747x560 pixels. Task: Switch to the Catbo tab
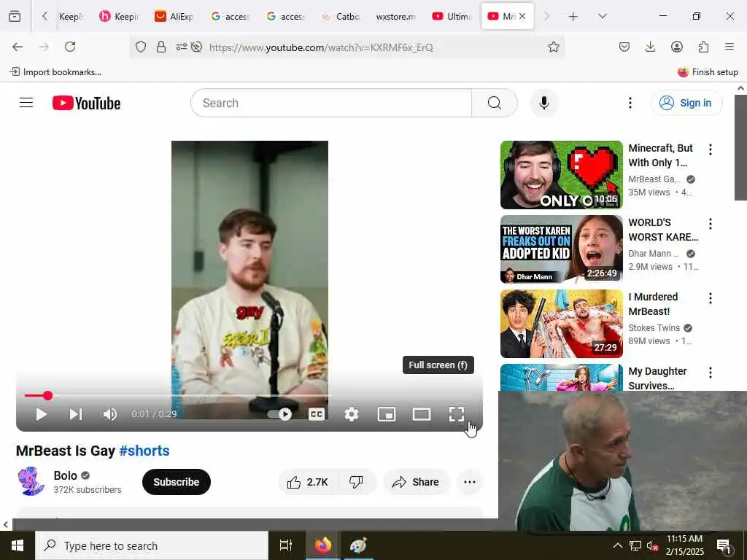(x=342, y=16)
